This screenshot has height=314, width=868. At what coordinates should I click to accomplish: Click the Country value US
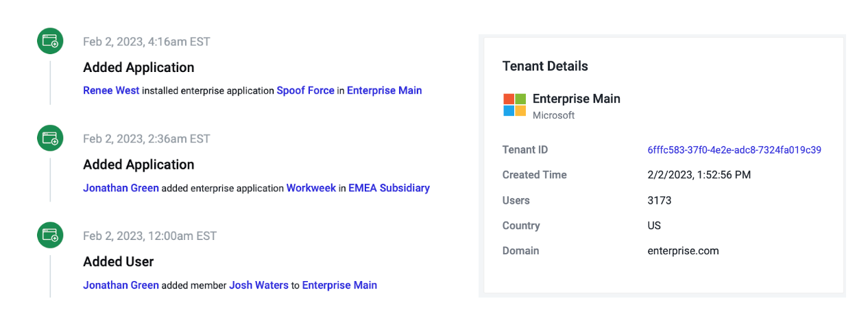point(654,226)
